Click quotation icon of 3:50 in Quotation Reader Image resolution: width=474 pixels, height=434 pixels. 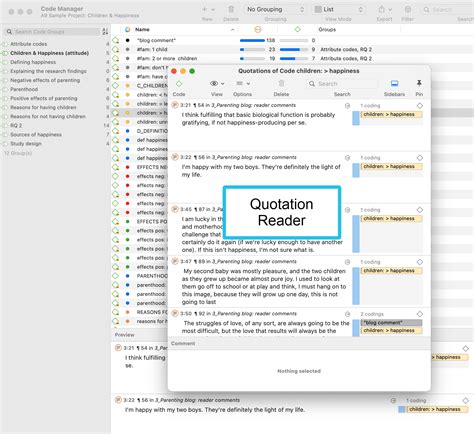pyautogui.click(x=175, y=313)
